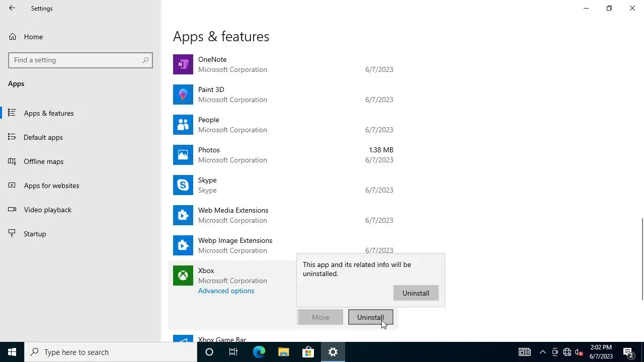Screen dimensions: 644x362
Task: Open the Default apps page
Action: [x=80, y=137]
